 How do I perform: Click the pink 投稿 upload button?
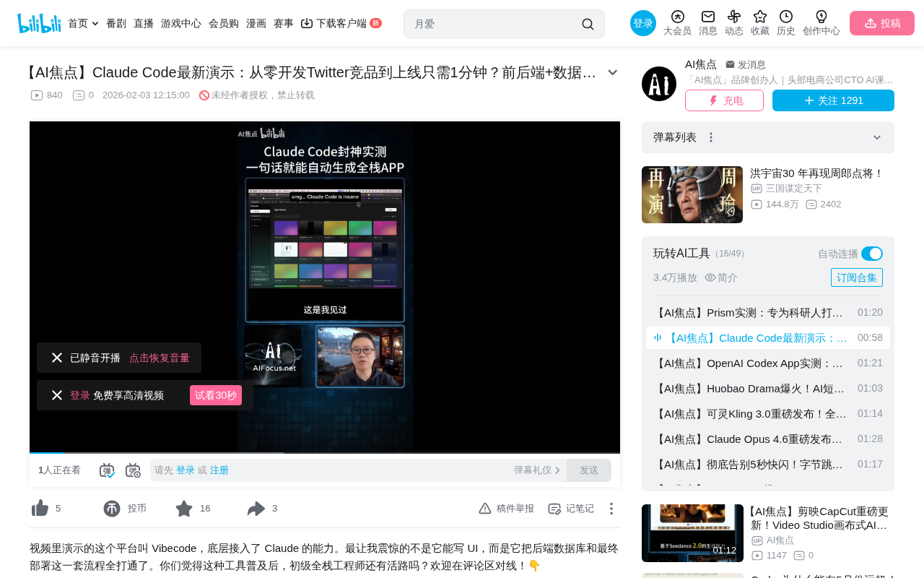882,23
